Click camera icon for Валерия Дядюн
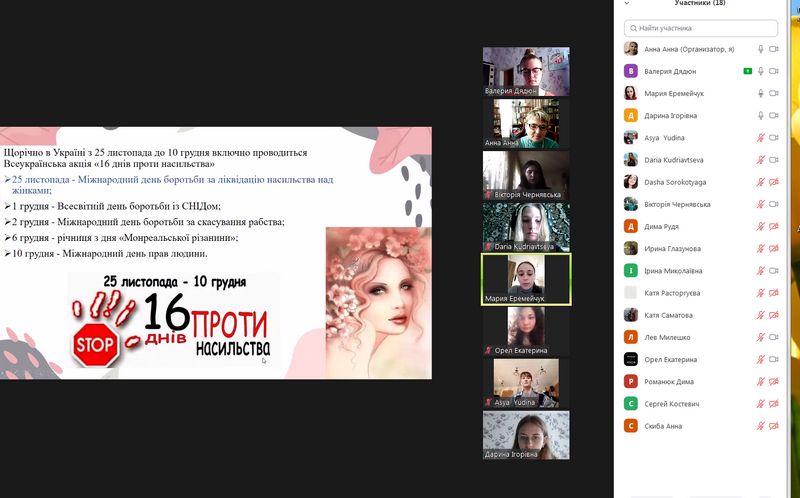This screenshot has width=800, height=498. [773, 71]
